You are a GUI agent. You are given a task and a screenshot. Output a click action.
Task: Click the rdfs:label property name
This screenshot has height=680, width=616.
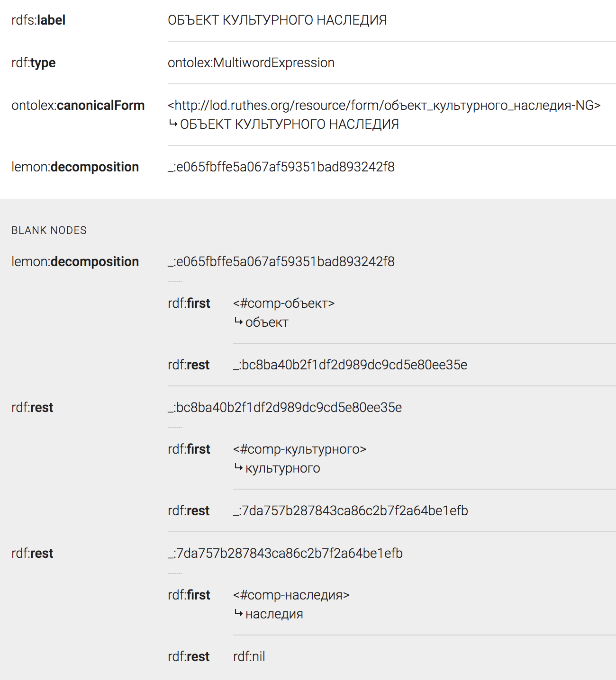tap(38, 20)
